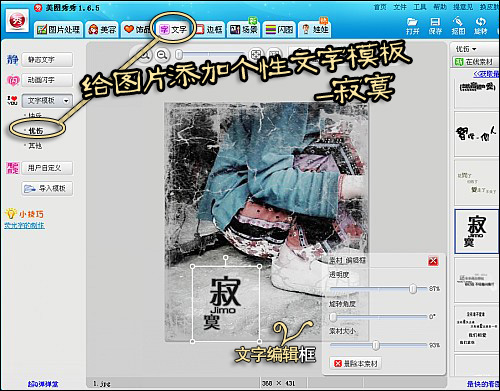Open the 娃娃 (doll) tab
The image size is (500, 391).
coord(315,29)
